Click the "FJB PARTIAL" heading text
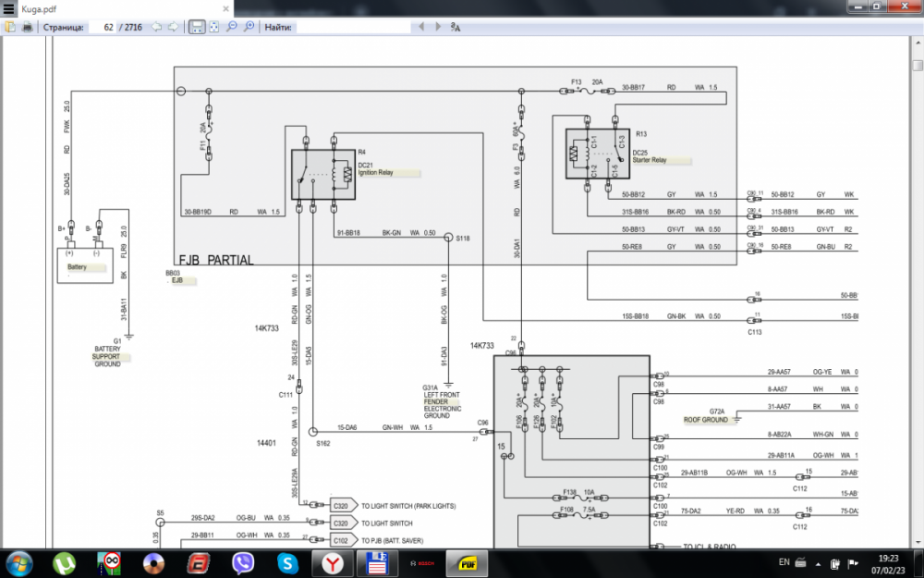 (216, 260)
